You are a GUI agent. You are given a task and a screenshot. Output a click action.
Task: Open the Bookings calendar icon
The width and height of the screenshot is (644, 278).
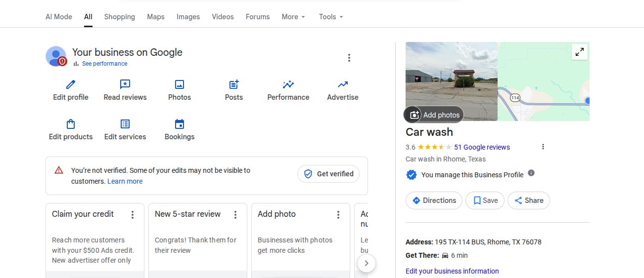tap(180, 124)
